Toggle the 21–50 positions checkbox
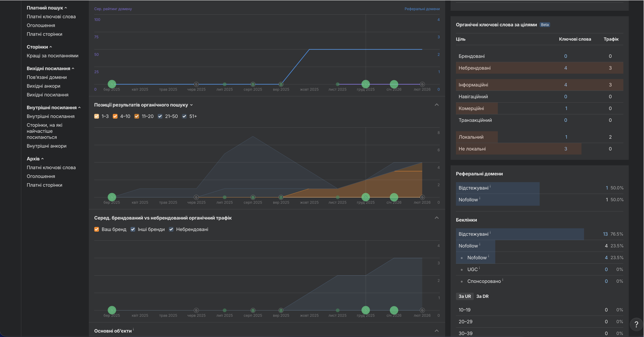This screenshot has width=644, height=337. click(x=160, y=116)
